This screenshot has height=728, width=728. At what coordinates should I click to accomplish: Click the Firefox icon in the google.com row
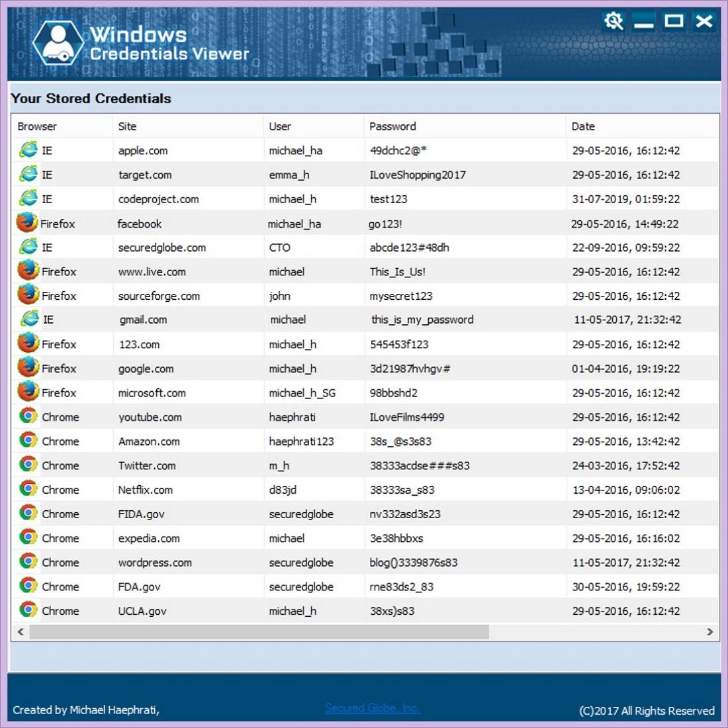(28, 368)
